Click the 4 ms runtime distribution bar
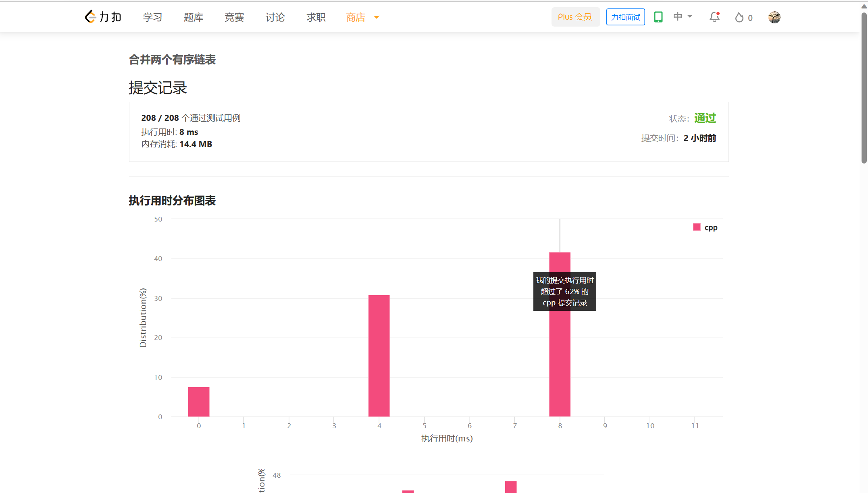The image size is (868, 493). pyautogui.click(x=379, y=356)
